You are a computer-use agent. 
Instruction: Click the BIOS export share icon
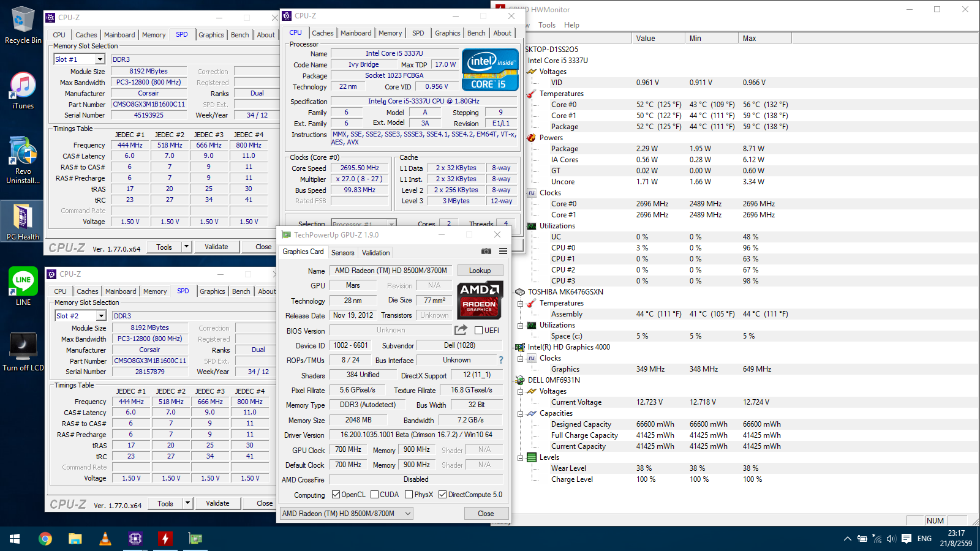[x=461, y=330]
